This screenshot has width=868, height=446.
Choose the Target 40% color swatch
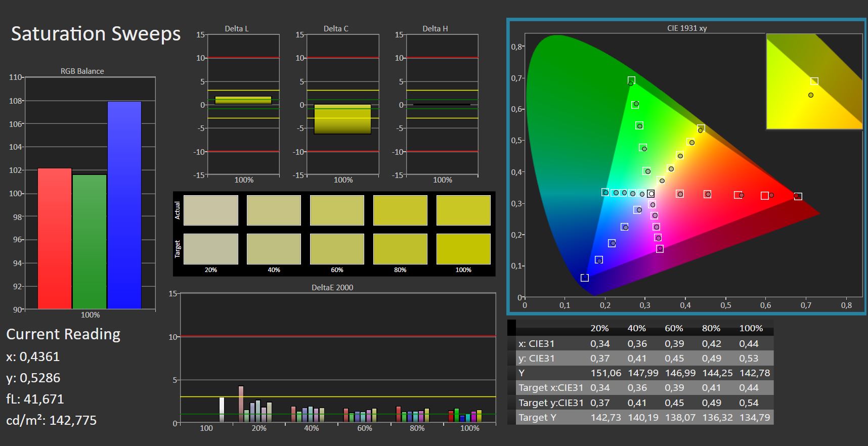[x=274, y=249]
